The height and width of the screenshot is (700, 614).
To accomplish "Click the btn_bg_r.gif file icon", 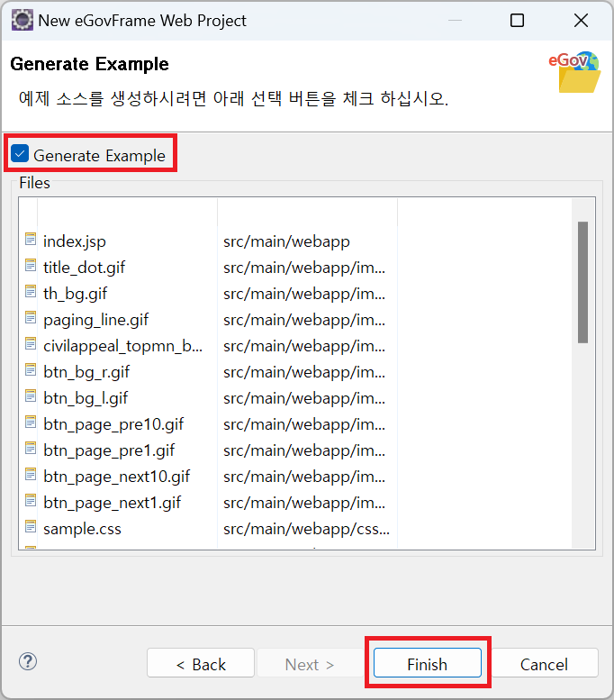I will [x=32, y=371].
